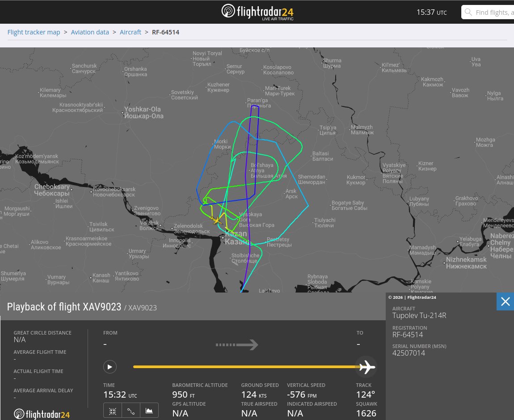Click the -576 FPM vertical speed value

[302, 395]
